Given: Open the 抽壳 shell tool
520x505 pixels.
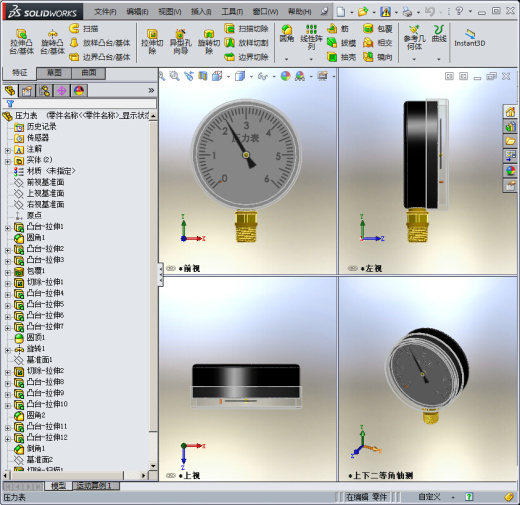Looking at the screenshot, I should coord(342,57).
